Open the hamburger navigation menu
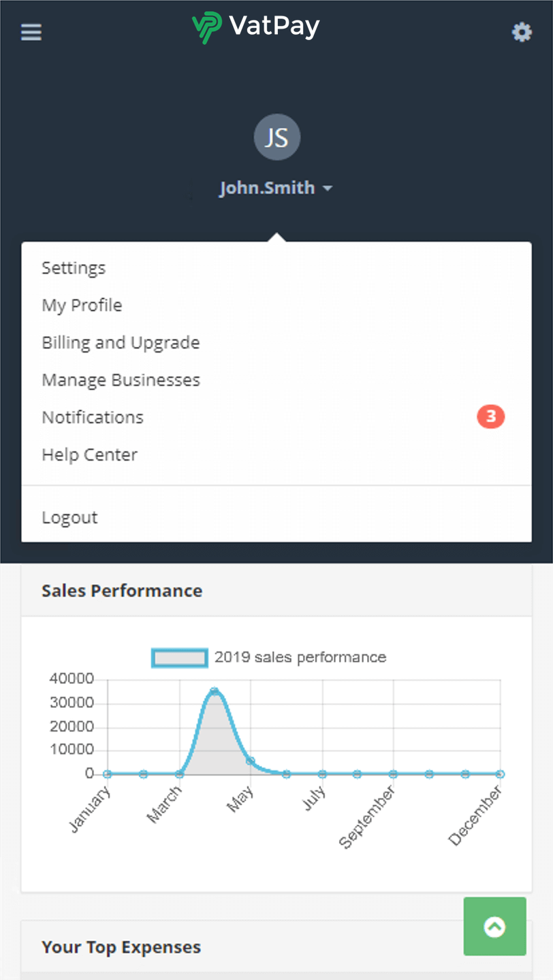 [31, 32]
